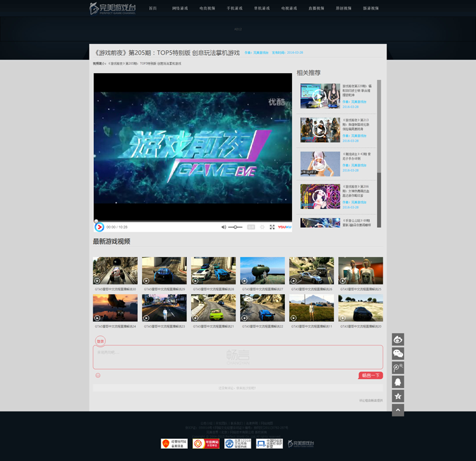Open the related video thumbnail 43期
Image resolution: width=476 pixels, height=461 pixels.
(321, 164)
